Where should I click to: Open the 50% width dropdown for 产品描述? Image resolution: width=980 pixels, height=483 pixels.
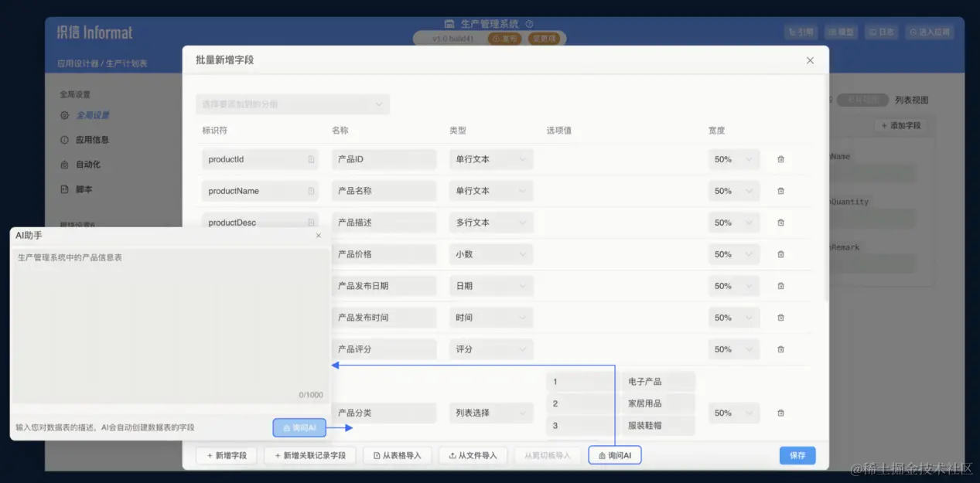732,223
